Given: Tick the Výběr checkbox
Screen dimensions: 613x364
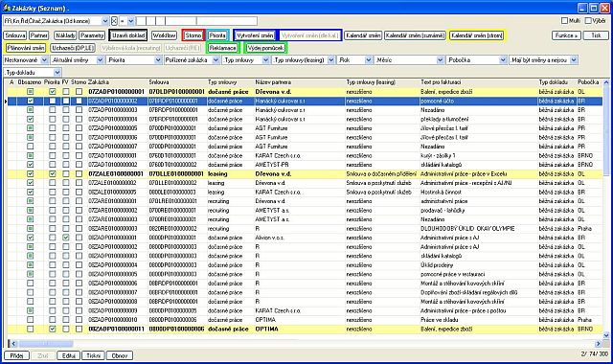Looking at the screenshot, I should pos(588,21).
